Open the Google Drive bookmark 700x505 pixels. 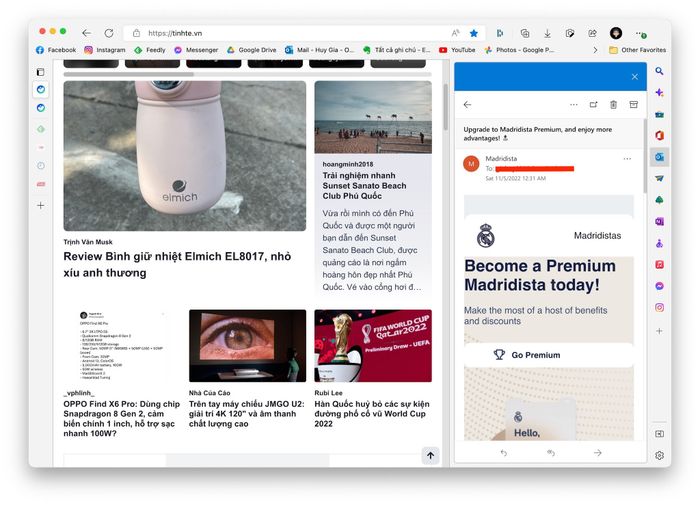tap(251, 50)
